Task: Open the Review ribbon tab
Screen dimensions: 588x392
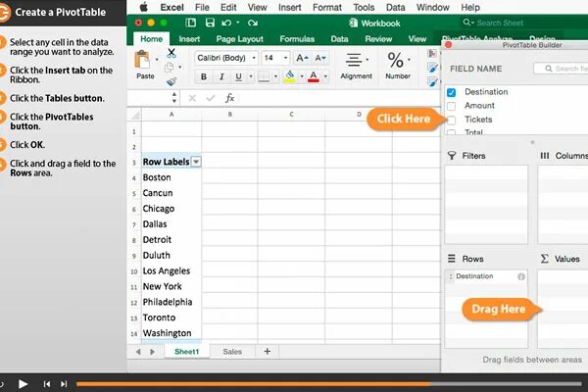Action: tap(378, 39)
